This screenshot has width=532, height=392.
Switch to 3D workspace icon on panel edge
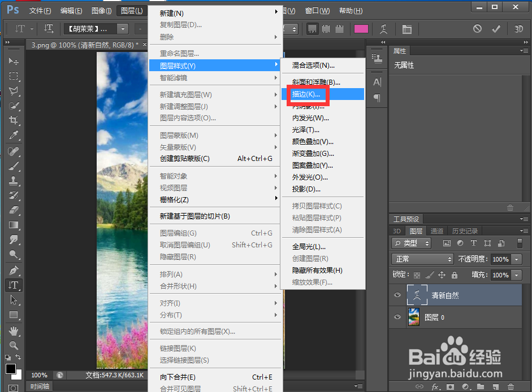coord(397,230)
